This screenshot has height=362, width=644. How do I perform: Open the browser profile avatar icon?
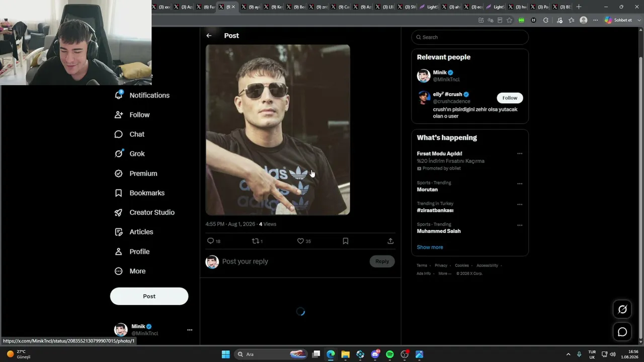tap(584, 20)
